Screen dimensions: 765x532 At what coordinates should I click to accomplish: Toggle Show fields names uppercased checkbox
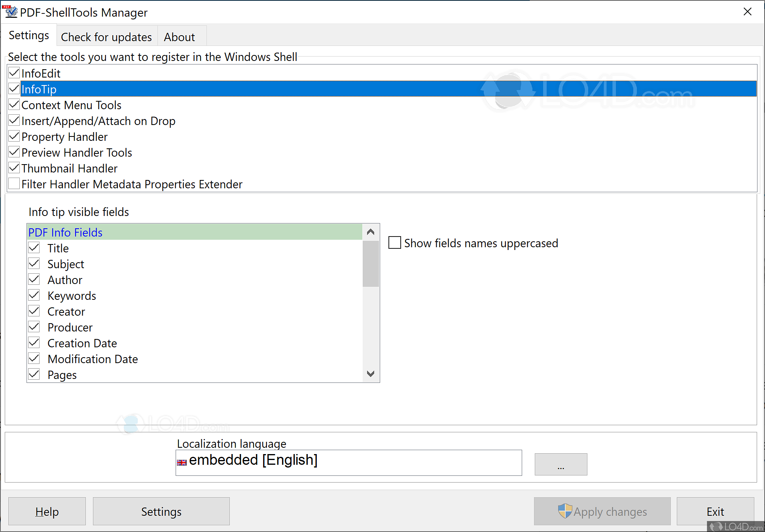(x=394, y=242)
